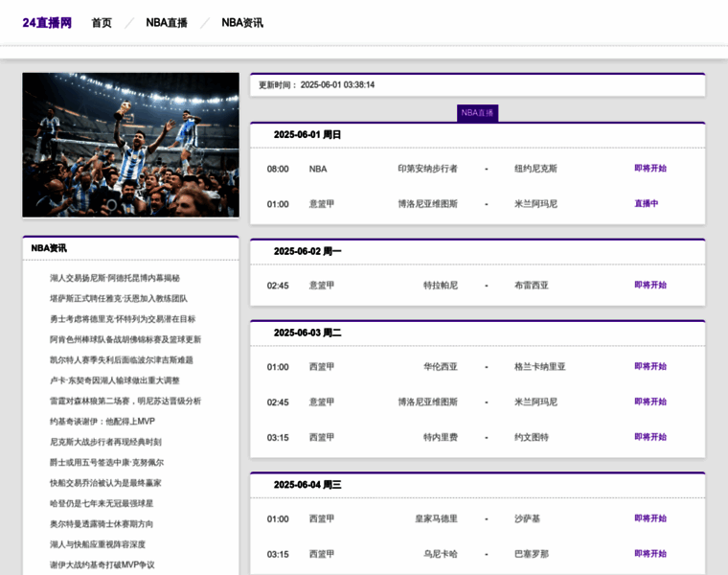The width and height of the screenshot is (728, 575).
Task: Open news 约基奇谈谢伊：他配得上MVP
Action: (102, 422)
